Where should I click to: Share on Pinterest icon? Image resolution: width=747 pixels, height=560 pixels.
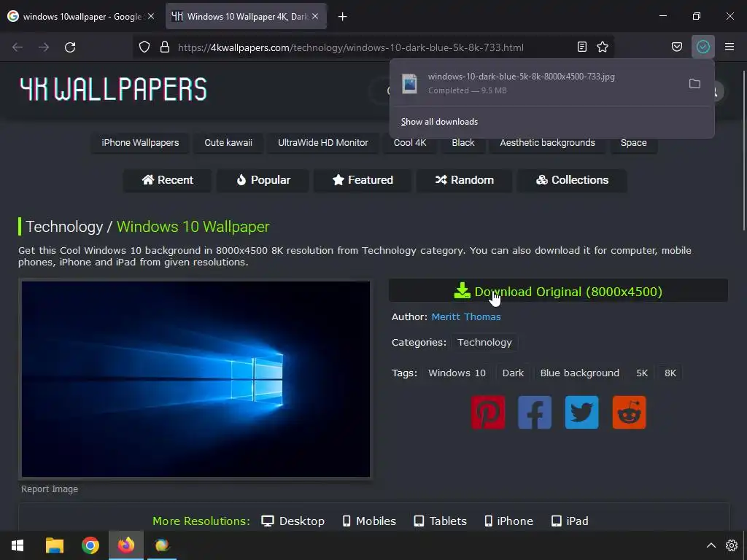488,413
